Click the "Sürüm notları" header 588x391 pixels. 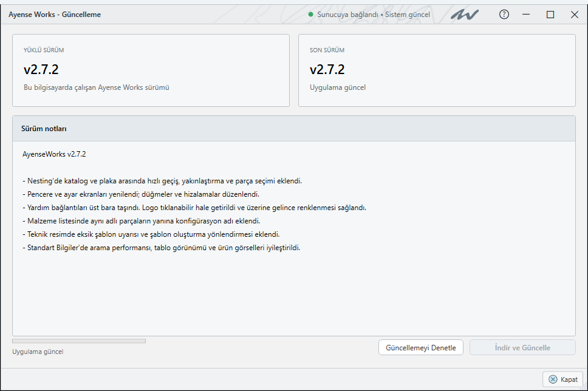tap(44, 129)
